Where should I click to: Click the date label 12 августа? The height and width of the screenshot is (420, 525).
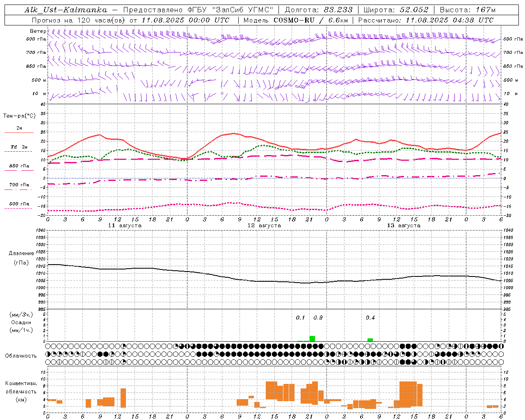[x=264, y=226]
